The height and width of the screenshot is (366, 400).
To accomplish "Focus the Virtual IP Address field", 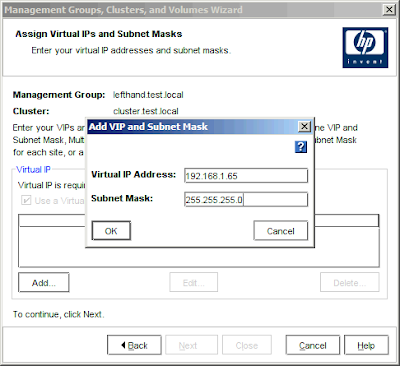I will pyautogui.click(x=246, y=176).
